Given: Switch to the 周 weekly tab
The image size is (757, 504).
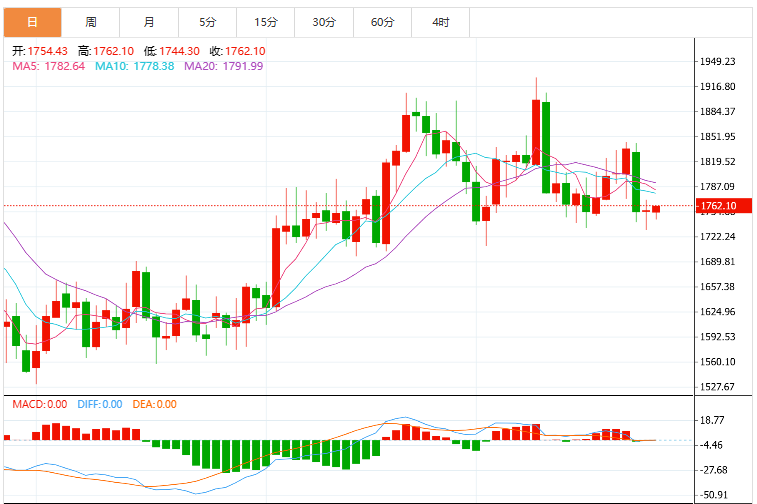Looking at the screenshot, I should click(91, 22).
